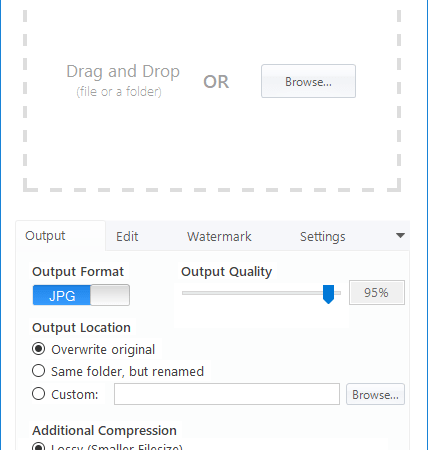Select the Custom output location radio
428x450 pixels.
[39, 394]
